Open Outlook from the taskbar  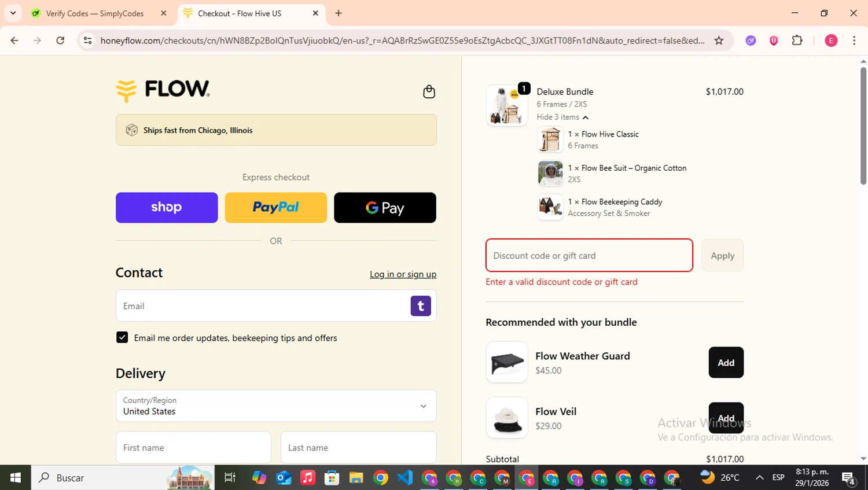284,477
